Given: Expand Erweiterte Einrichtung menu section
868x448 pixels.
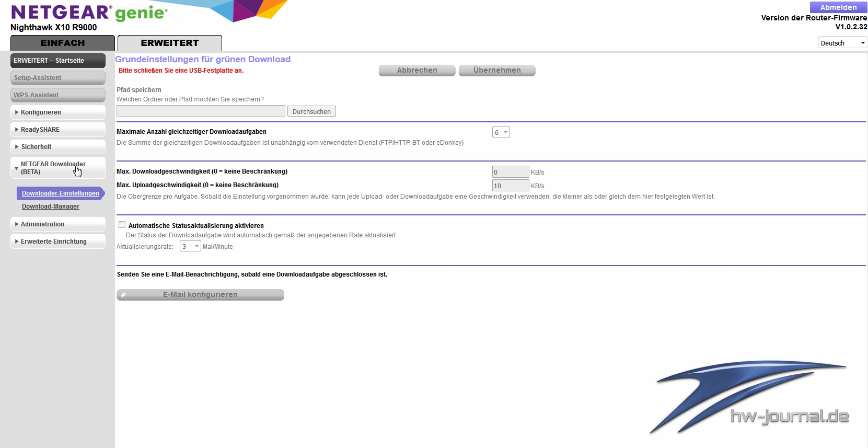Looking at the screenshot, I should (57, 242).
